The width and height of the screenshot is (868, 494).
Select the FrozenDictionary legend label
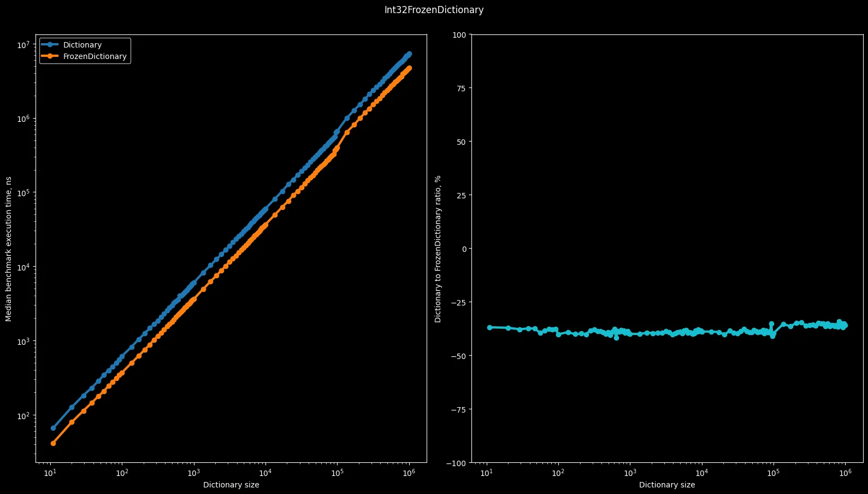pos(95,56)
